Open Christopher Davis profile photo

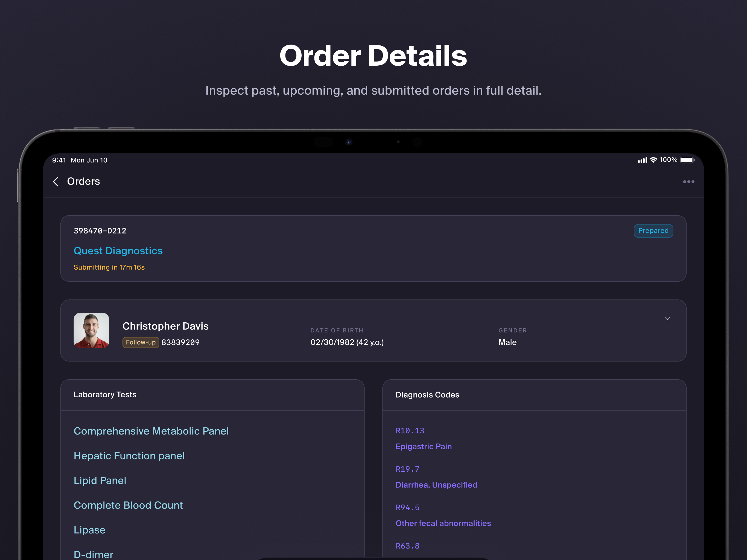tap(92, 330)
